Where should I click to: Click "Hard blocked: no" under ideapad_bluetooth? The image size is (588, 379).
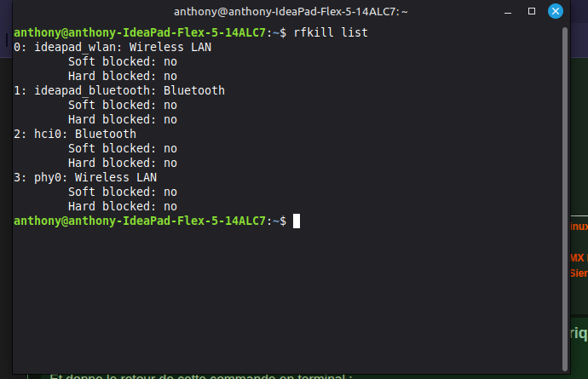[x=123, y=119]
